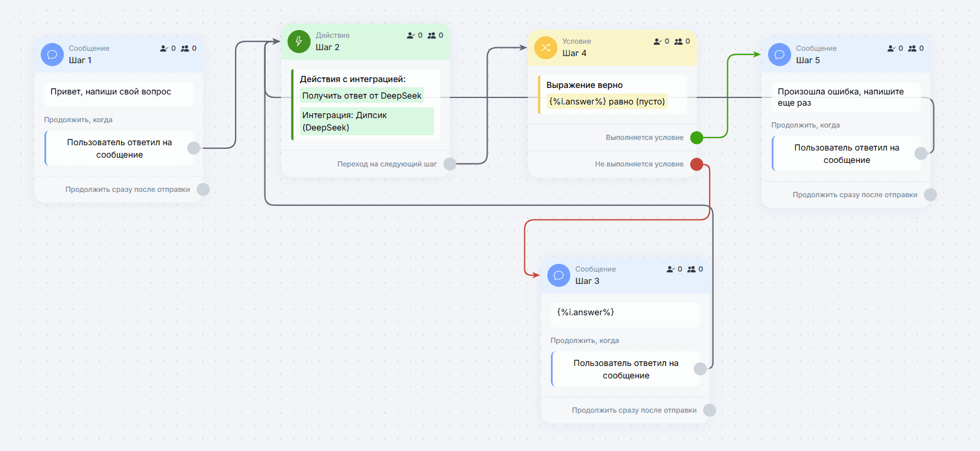Screen dimensions: 980x451
Task: Click the message bubble icon of Шаг 1
Action: tap(52, 54)
